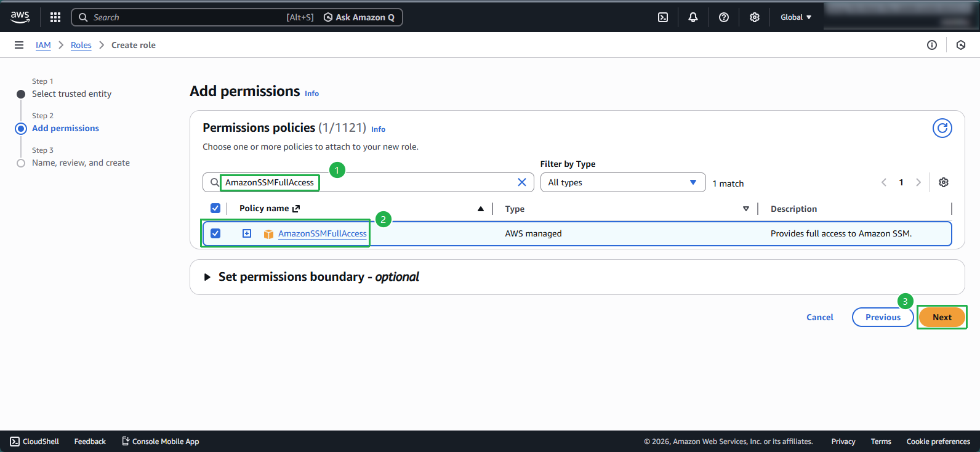
Task: Open Roles breadcrumb link
Action: [81, 45]
